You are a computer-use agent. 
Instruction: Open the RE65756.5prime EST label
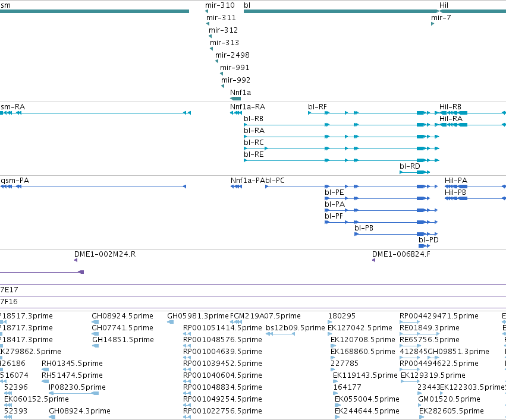coord(429,340)
